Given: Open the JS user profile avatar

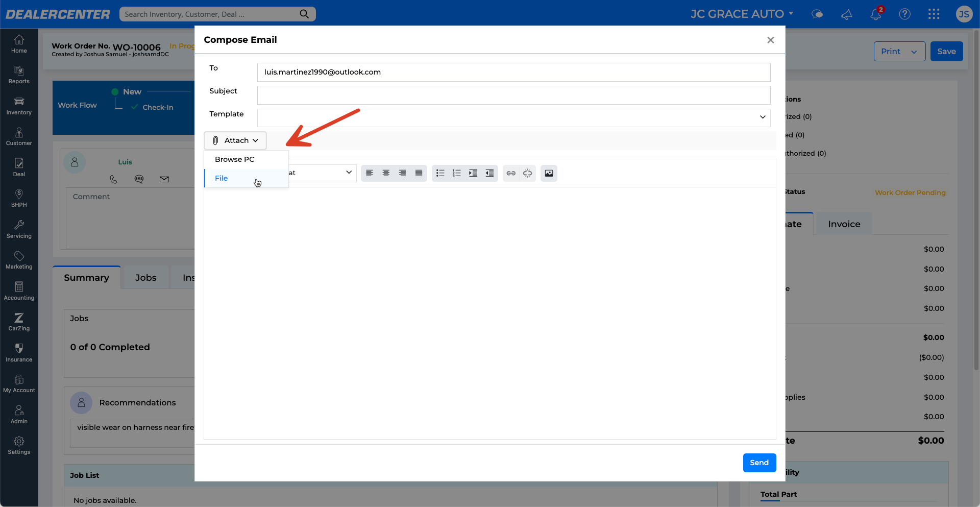Looking at the screenshot, I should pos(964,14).
